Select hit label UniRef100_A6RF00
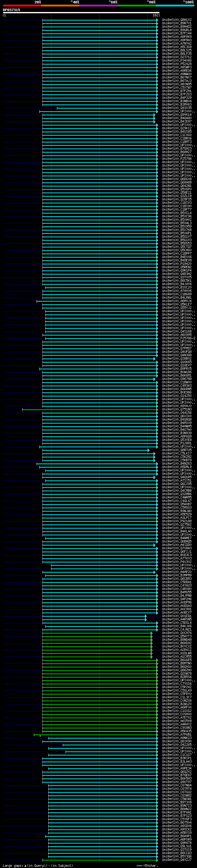Screen dimensions: 197x868 [x=176, y=707]
